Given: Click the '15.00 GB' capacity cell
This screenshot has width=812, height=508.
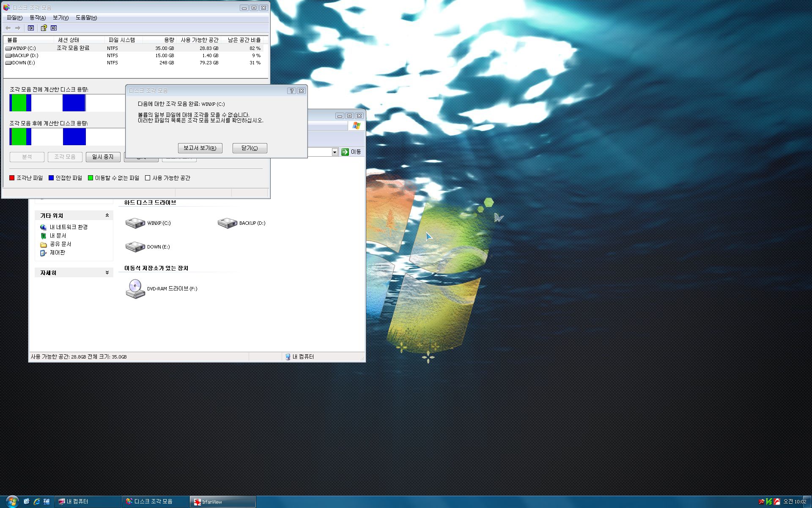Looking at the screenshot, I should pos(165,55).
